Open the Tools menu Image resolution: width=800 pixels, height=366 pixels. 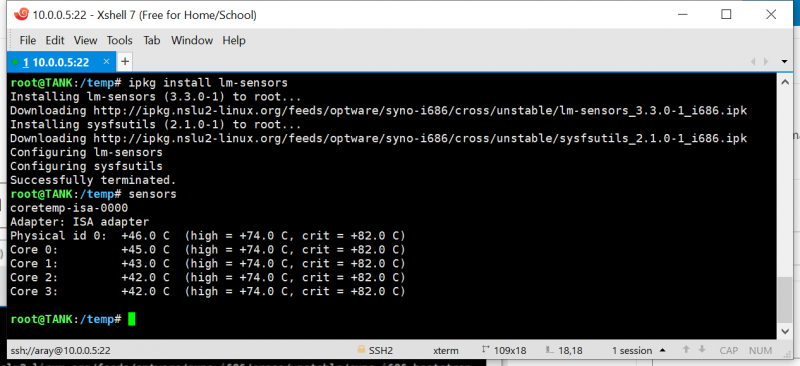point(119,40)
